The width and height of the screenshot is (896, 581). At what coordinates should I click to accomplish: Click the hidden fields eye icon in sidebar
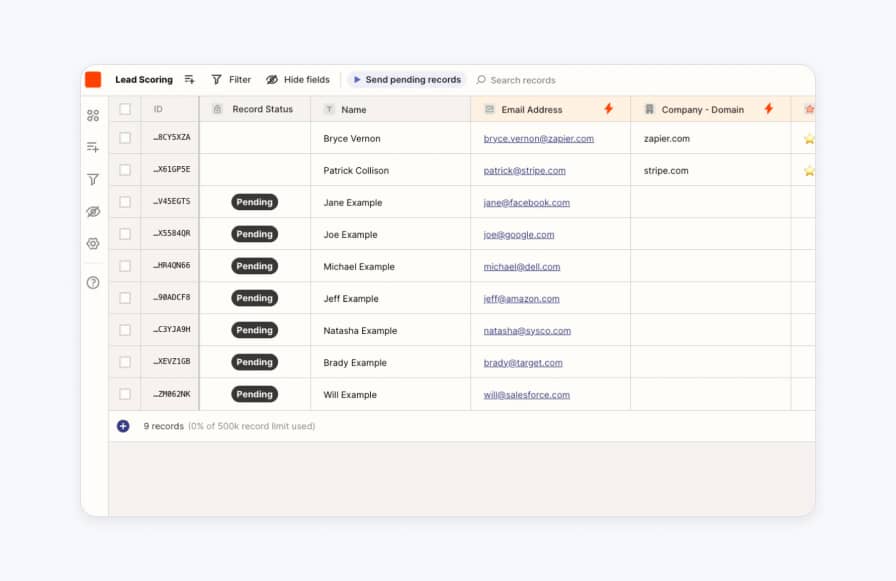click(93, 212)
